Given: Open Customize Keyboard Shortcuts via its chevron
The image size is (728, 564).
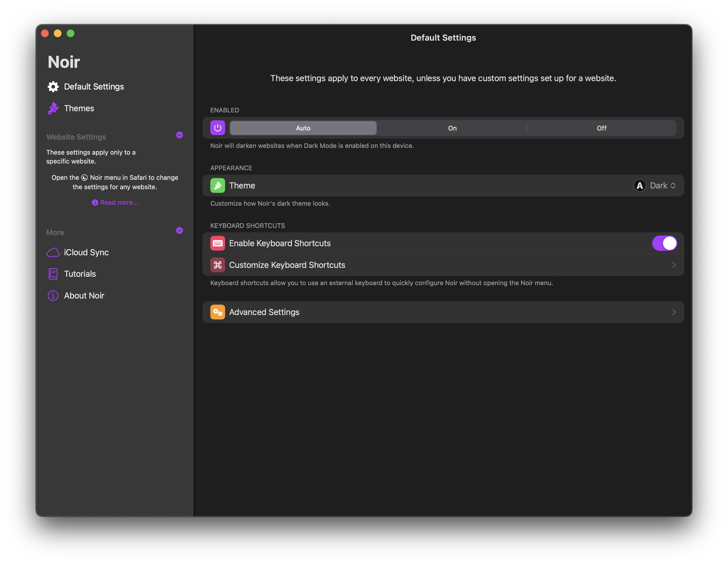Looking at the screenshot, I should pos(674,265).
